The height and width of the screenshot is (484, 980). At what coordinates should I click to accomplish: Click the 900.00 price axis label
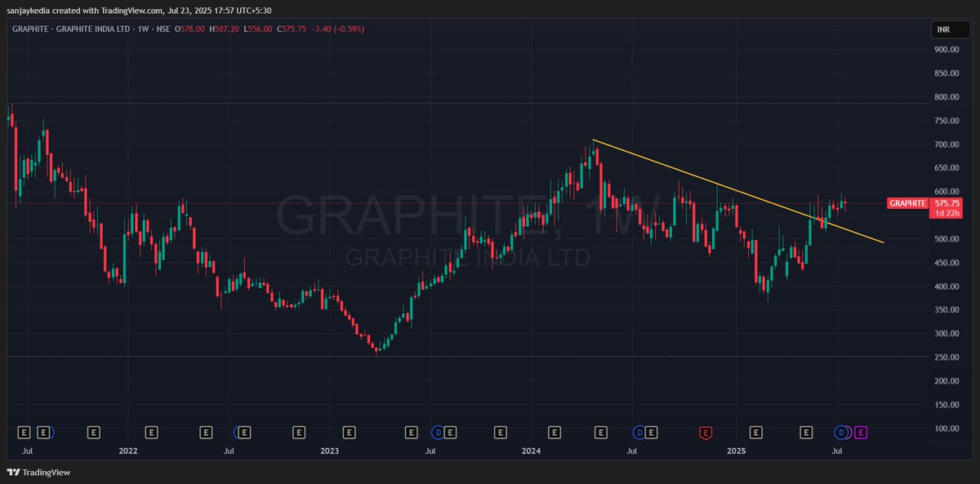[x=947, y=50]
